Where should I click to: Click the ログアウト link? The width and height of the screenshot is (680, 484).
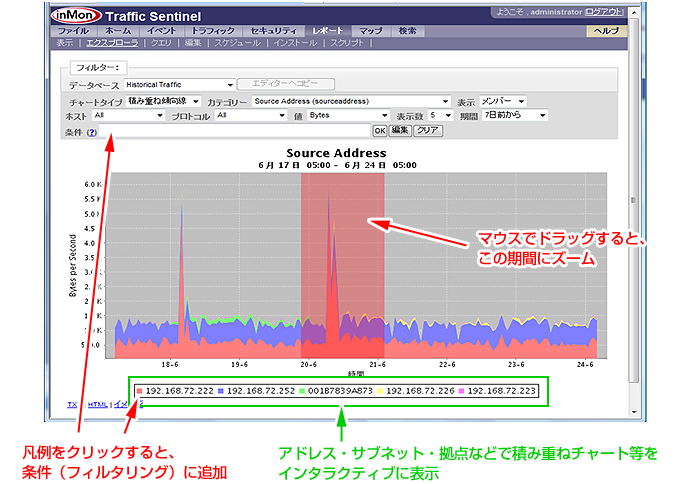click(603, 12)
